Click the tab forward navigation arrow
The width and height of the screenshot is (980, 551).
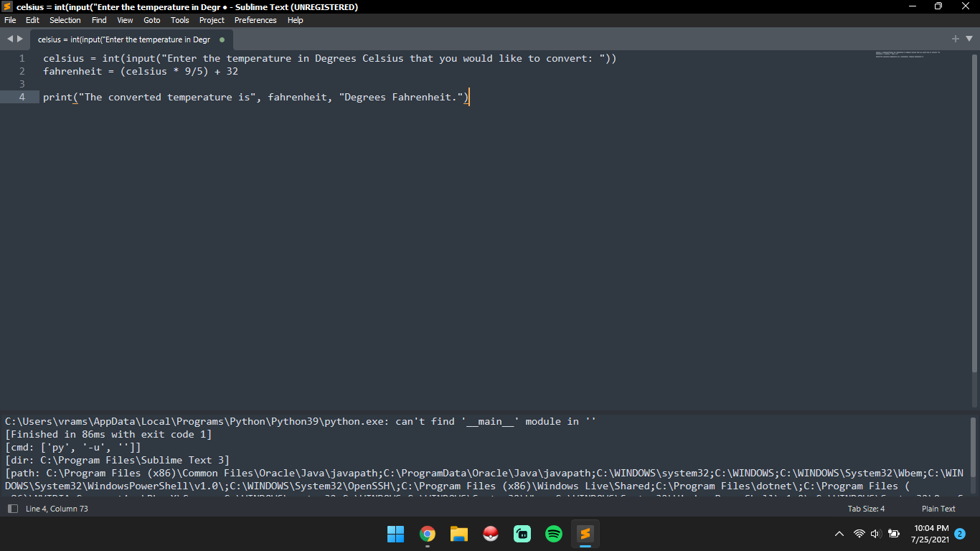20,39
